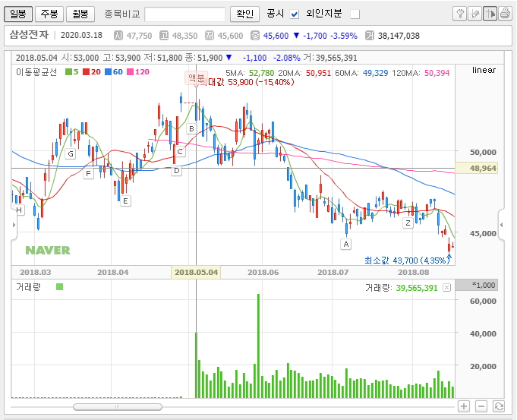Click the 시가 icon before 47,750
The width and height of the screenshot is (517, 420).
coord(118,35)
